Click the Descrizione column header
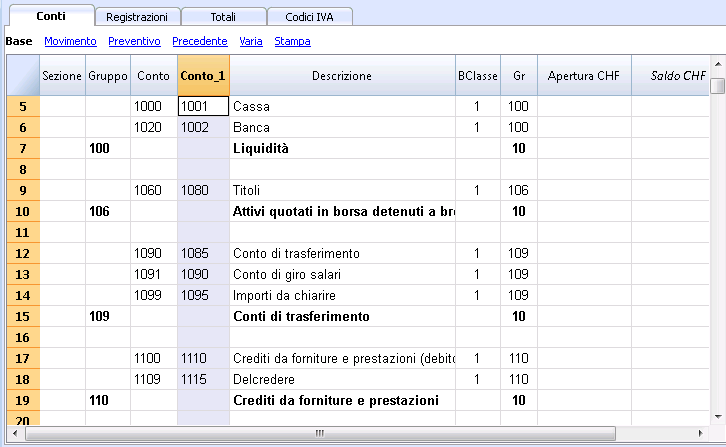The height and width of the screenshot is (447, 726). 342,76
